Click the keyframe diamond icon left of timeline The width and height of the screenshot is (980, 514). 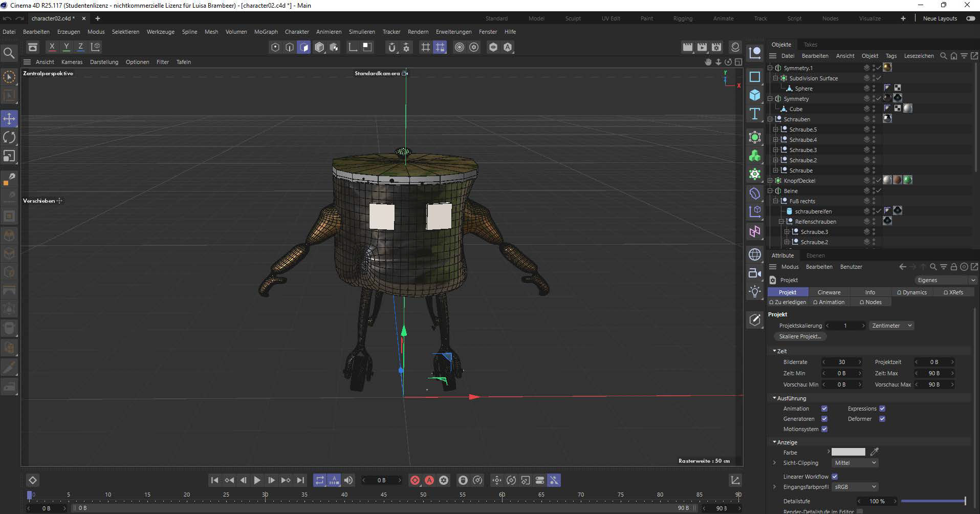(32, 480)
